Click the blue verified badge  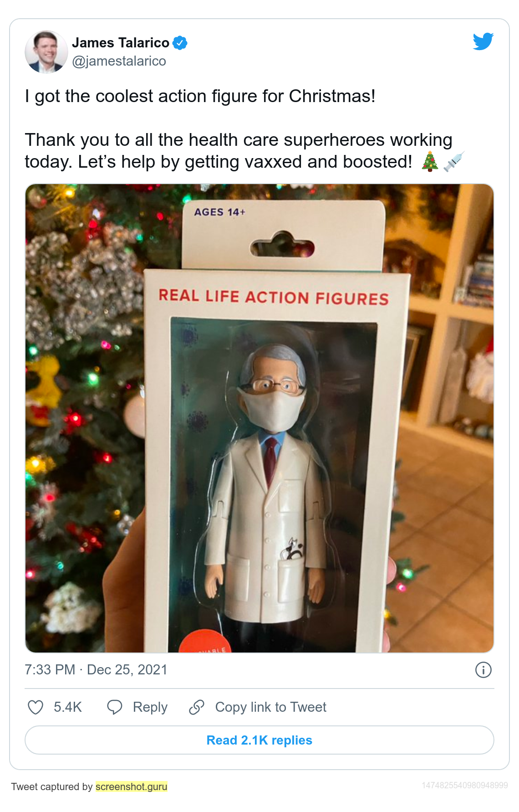coord(180,43)
